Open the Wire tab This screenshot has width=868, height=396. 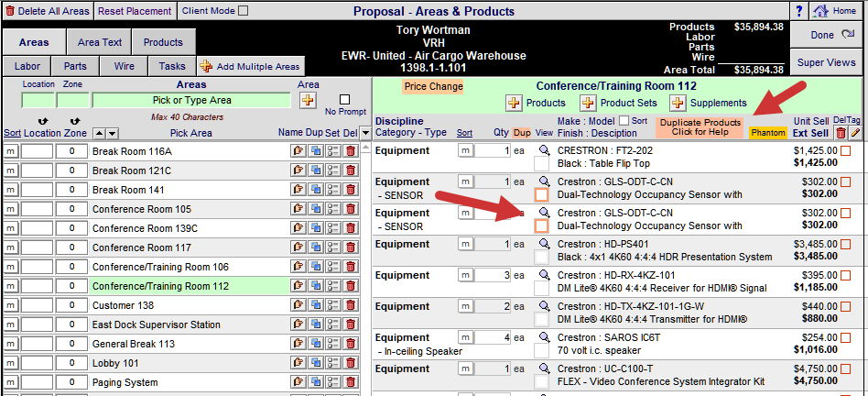coord(124,66)
